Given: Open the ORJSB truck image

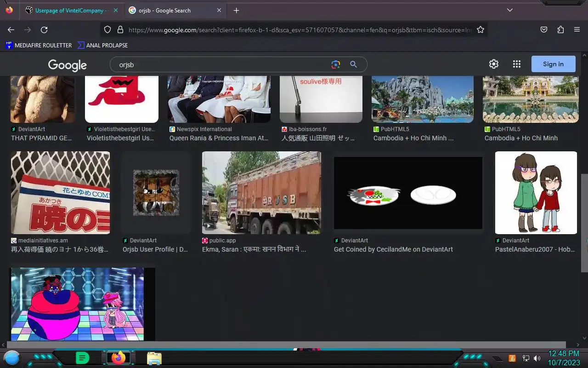Looking at the screenshot, I should pyautogui.click(x=261, y=193).
